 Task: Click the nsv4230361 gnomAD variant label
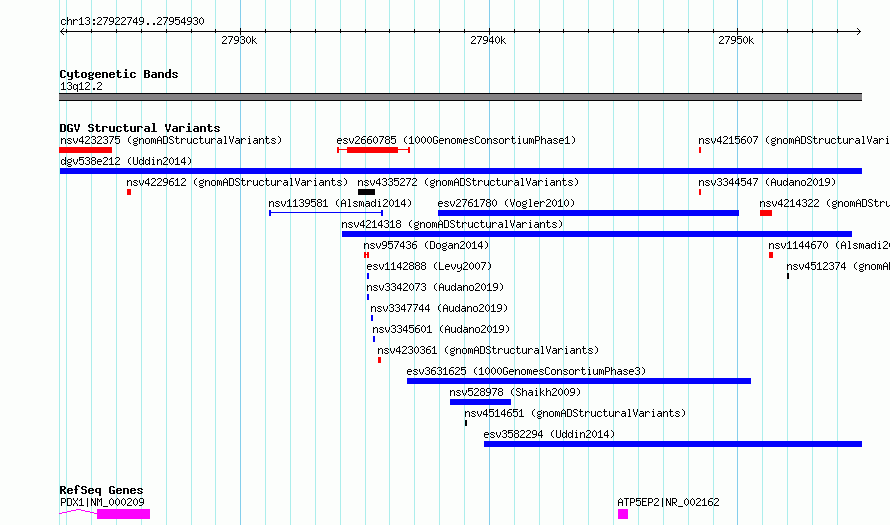488,350
